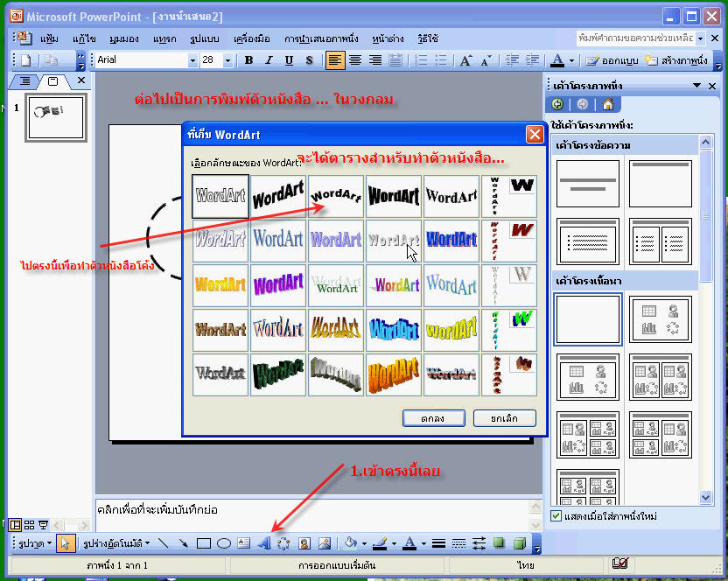Click the Numbering list icon

pyautogui.click(x=421, y=60)
